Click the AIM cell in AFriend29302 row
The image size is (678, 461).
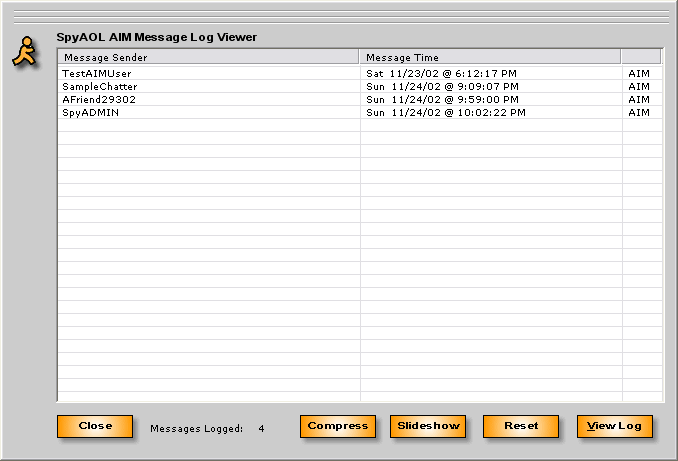pos(639,99)
